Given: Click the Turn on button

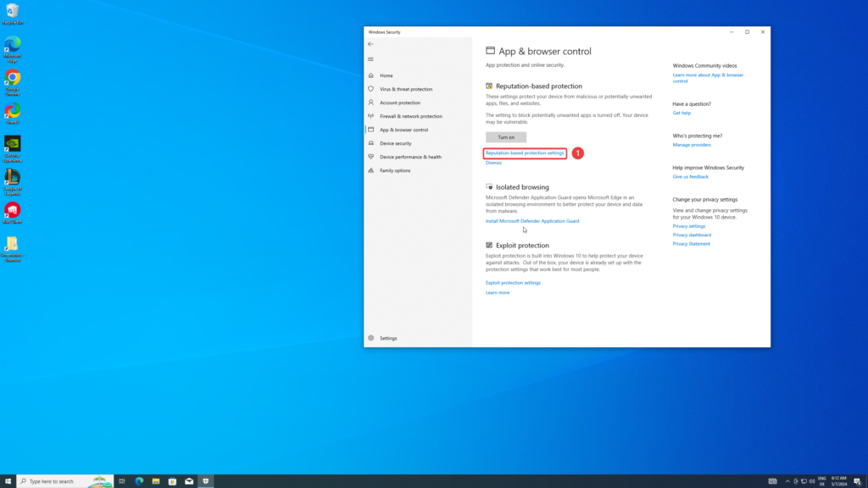Looking at the screenshot, I should click(x=504, y=136).
